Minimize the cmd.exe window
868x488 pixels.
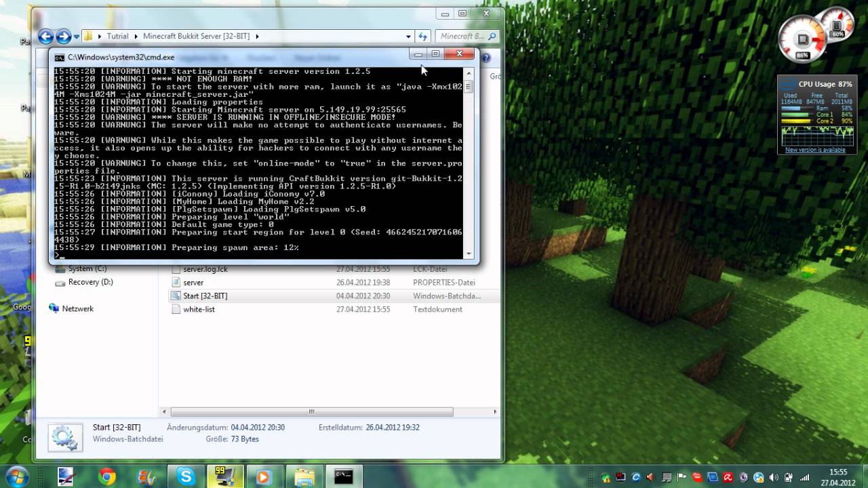(418, 54)
